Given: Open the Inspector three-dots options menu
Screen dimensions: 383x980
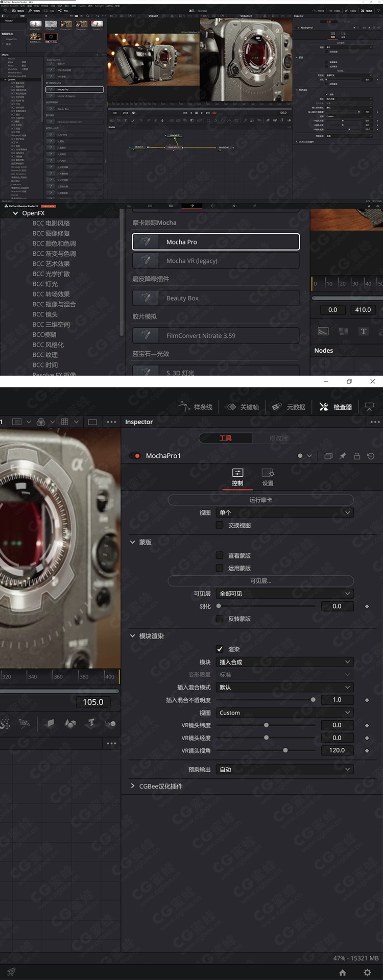Looking at the screenshot, I should pos(375,422).
